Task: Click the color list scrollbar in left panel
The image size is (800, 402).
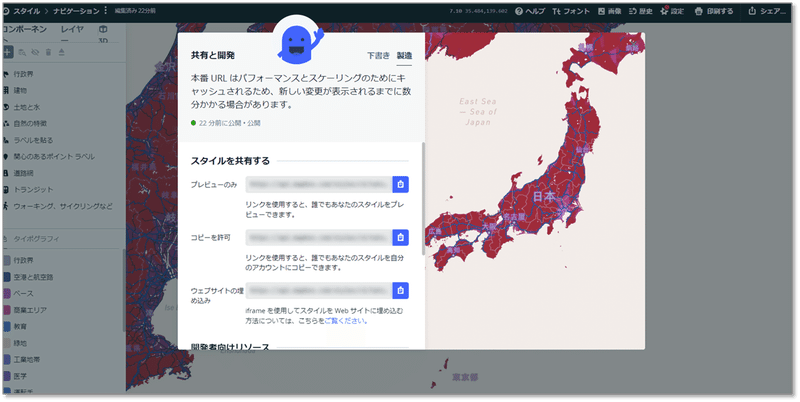Action: tap(123, 291)
